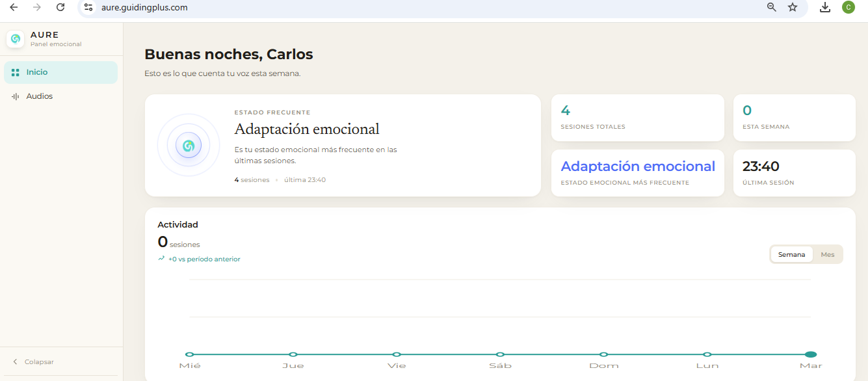Image resolution: width=868 pixels, height=381 pixels.
Task: Open the green C profile avatar
Action: (848, 7)
